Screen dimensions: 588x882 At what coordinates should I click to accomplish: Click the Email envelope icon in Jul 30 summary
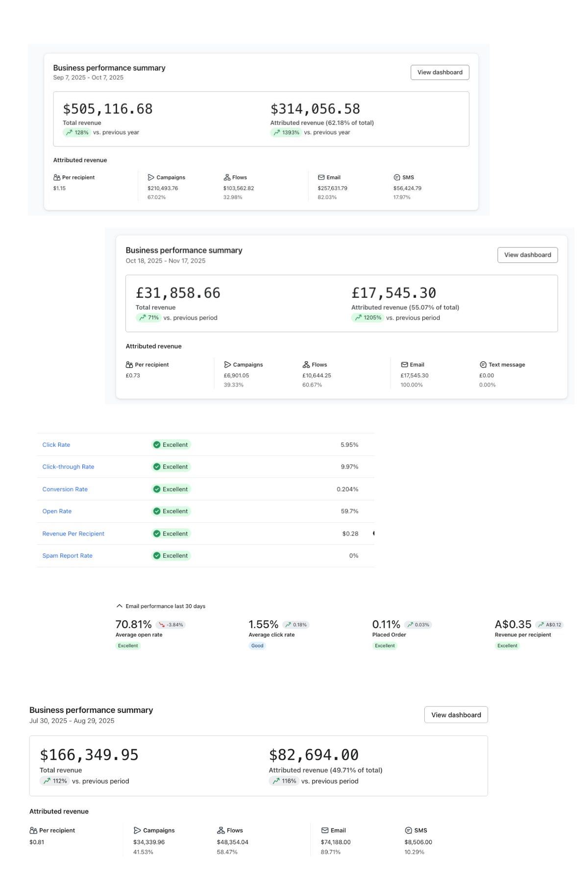(325, 830)
